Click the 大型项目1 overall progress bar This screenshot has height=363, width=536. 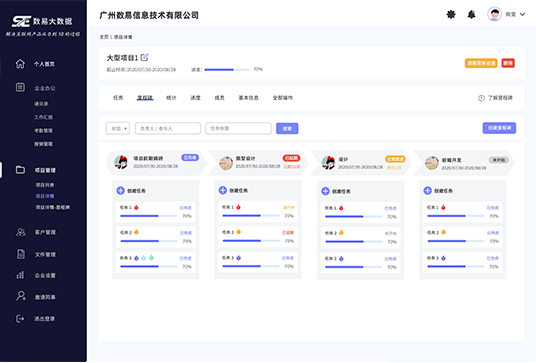[x=227, y=70]
